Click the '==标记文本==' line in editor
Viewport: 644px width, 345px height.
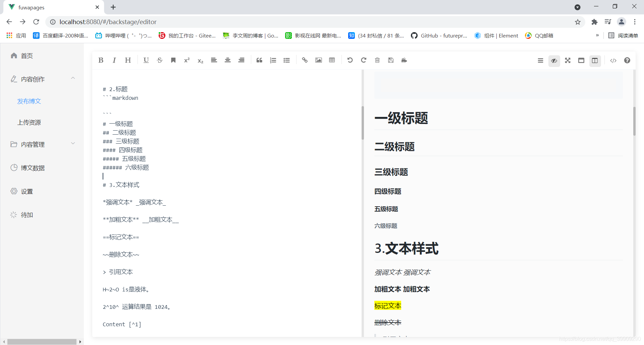[121, 237]
